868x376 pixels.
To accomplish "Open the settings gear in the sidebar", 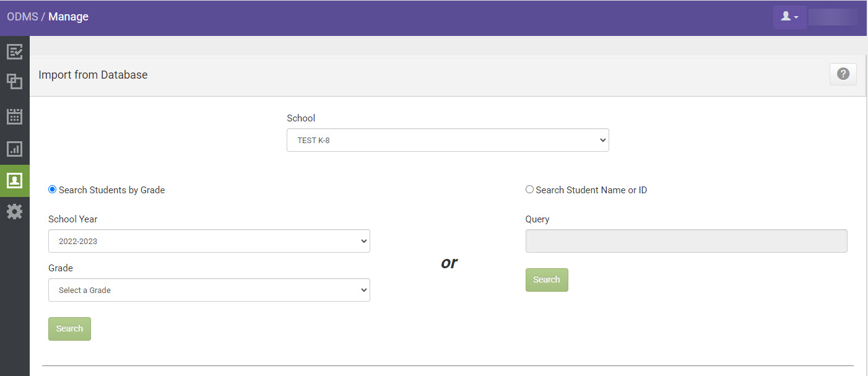I will 15,212.
